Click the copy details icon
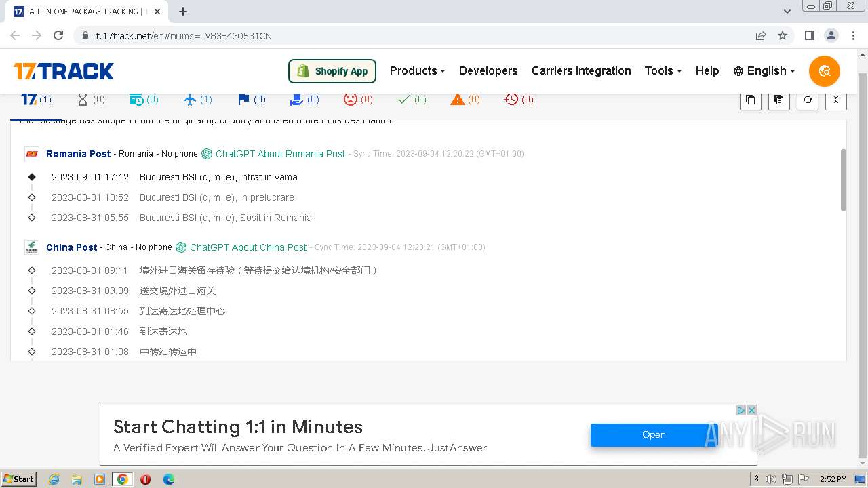Image resolution: width=868 pixels, height=488 pixels. [779, 100]
